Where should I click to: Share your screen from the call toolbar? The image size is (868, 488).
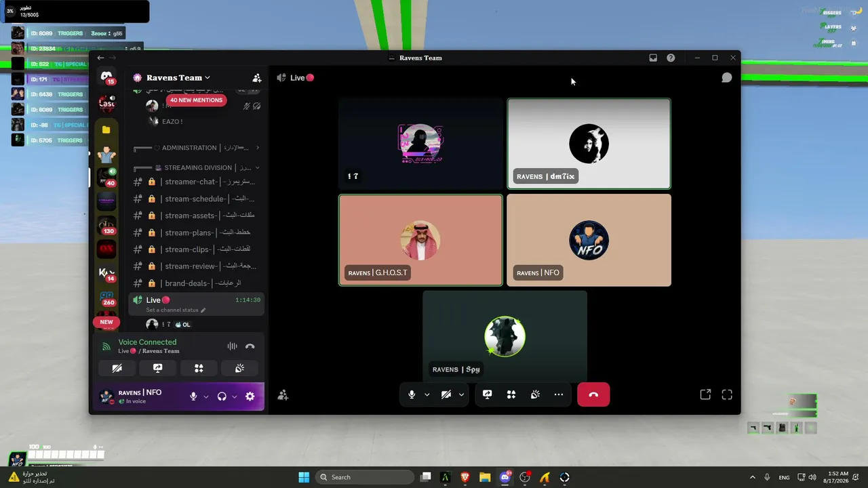coord(487,394)
